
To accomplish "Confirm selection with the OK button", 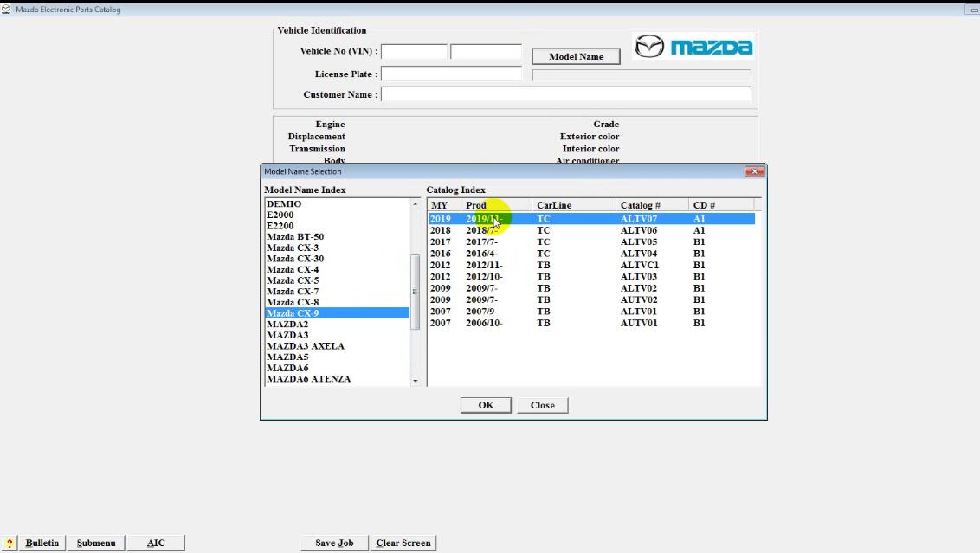I will point(486,405).
